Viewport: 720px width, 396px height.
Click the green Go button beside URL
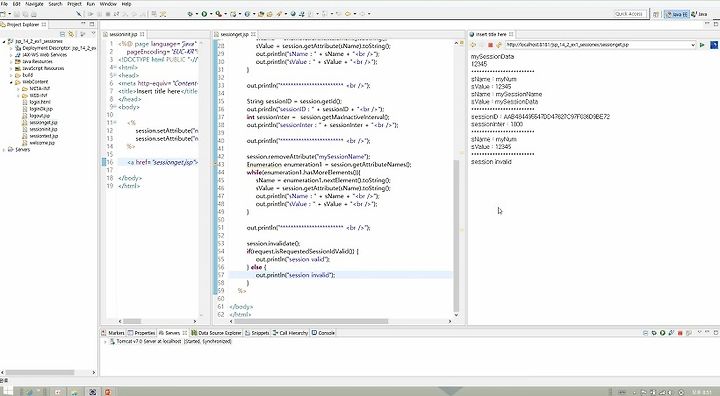coord(702,45)
